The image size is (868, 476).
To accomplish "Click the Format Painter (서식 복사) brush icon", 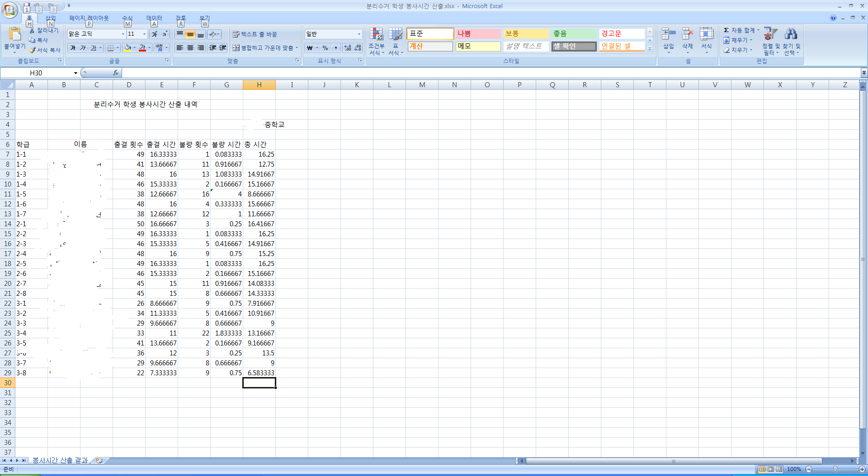I will [x=32, y=50].
